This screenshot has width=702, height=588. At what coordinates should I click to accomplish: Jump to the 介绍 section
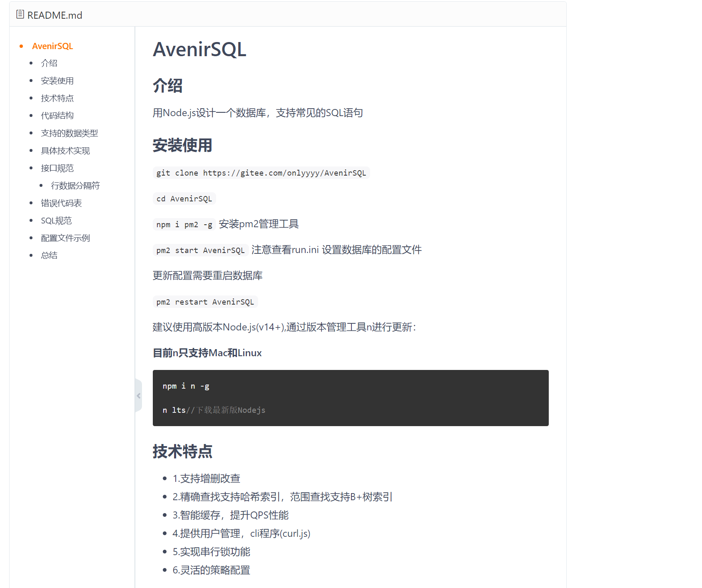pyautogui.click(x=49, y=63)
